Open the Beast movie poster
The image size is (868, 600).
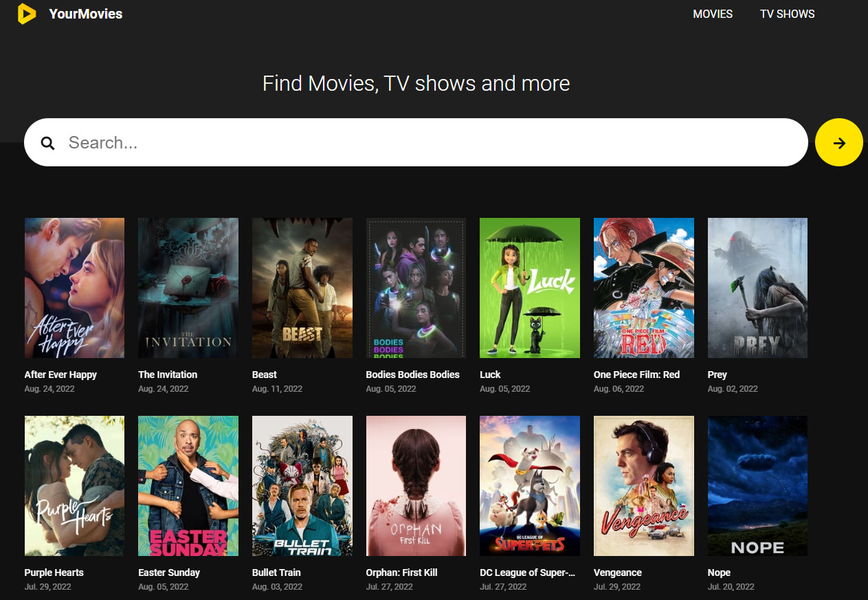(302, 288)
